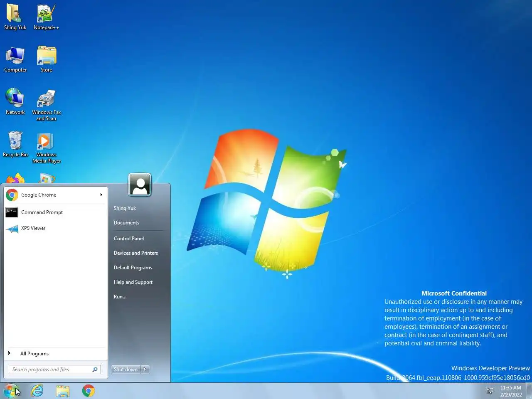Click the taskbar clock showing 11:35 AM

(511, 391)
